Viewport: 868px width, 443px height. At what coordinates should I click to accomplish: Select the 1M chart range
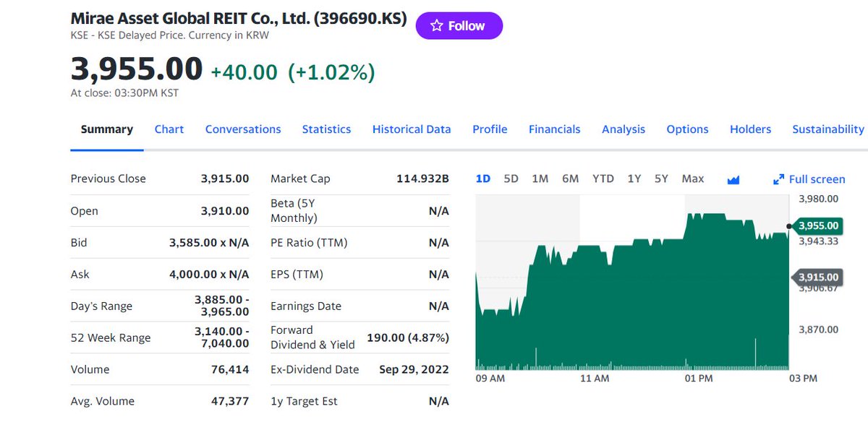tap(540, 179)
